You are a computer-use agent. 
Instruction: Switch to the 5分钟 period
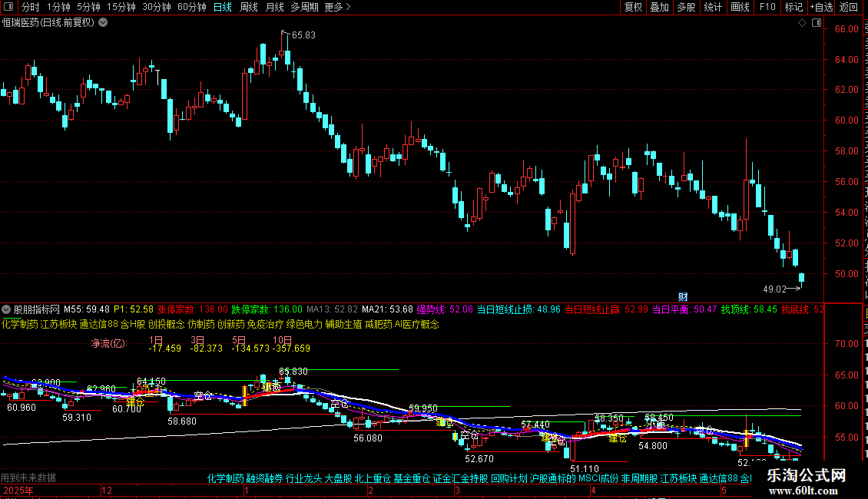(x=88, y=7)
